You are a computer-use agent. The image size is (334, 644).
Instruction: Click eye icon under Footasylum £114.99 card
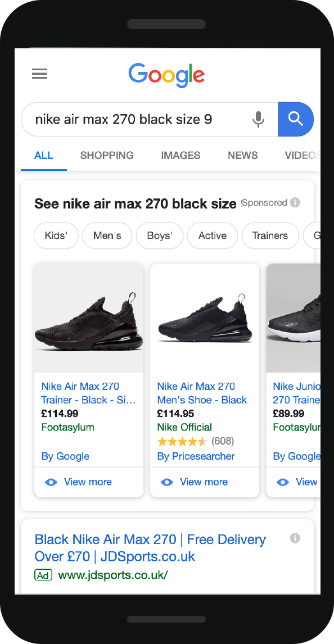click(x=51, y=482)
